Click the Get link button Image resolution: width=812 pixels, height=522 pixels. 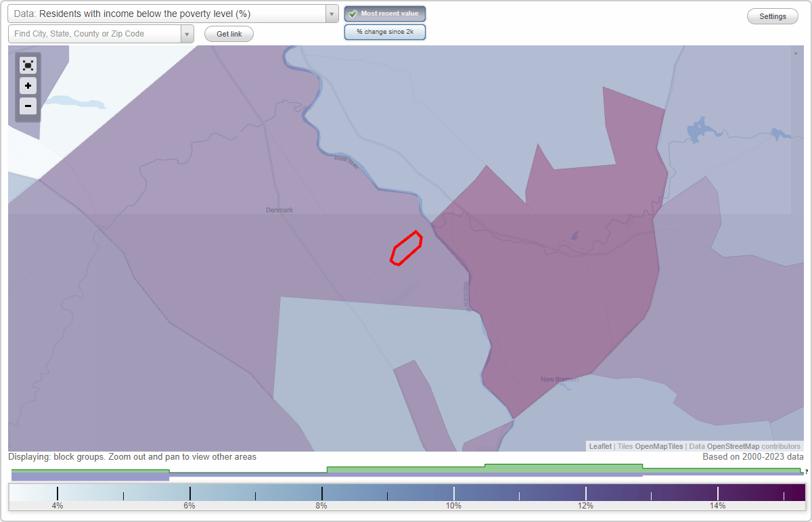click(228, 33)
